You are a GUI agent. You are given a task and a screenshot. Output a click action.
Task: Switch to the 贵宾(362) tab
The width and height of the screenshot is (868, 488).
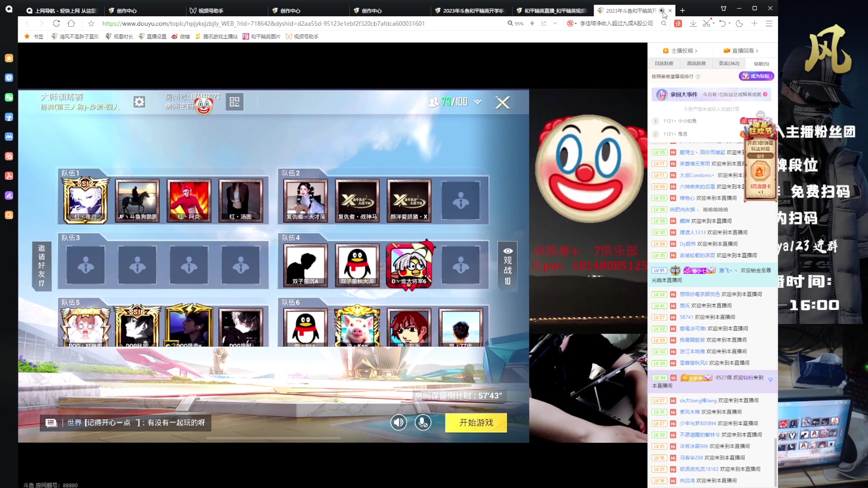coord(729,64)
